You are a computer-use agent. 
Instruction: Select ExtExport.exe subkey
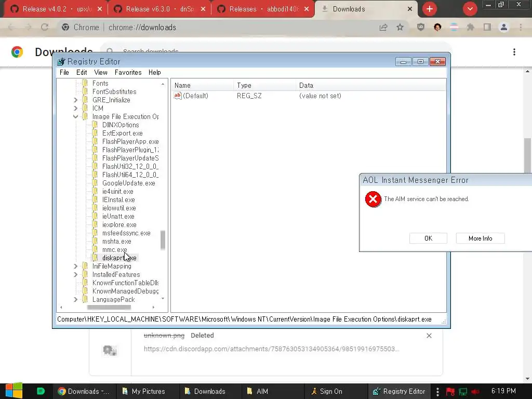(123, 134)
